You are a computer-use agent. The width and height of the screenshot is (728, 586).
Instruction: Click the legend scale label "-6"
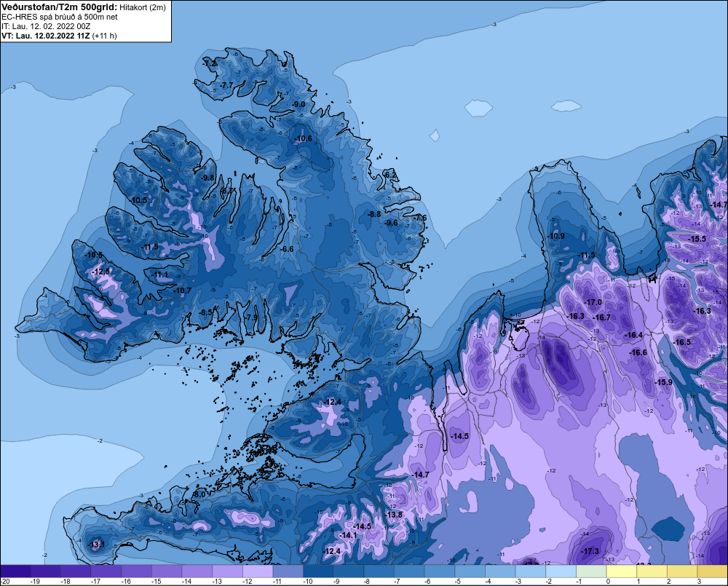click(x=427, y=582)
